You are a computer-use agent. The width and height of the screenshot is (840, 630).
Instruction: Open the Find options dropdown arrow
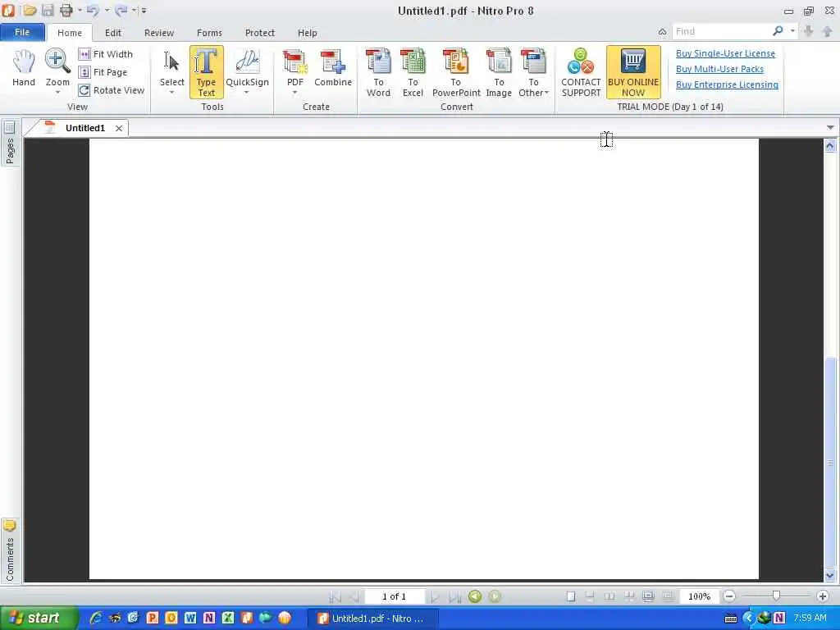(793, 32)
